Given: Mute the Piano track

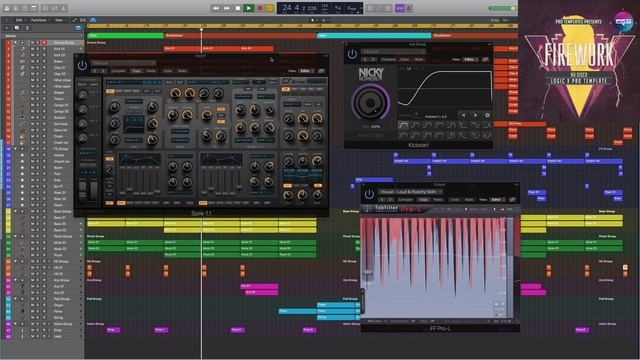Looking at the screenshot, I should pos(32,311).
